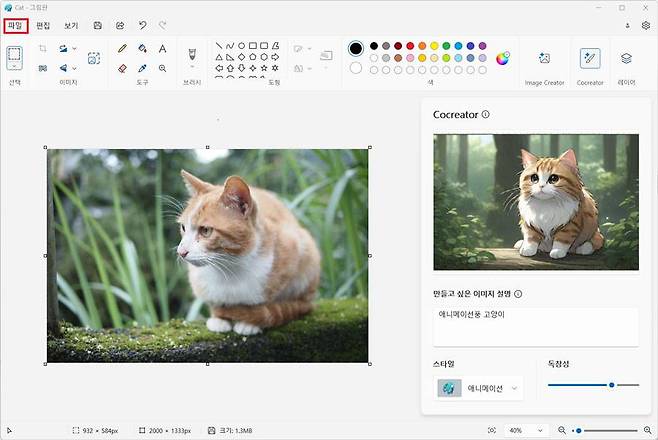This screenshot has height=440, width=658.
Task: Click the Save icon in title bar
Action: [x=97, y=25]
